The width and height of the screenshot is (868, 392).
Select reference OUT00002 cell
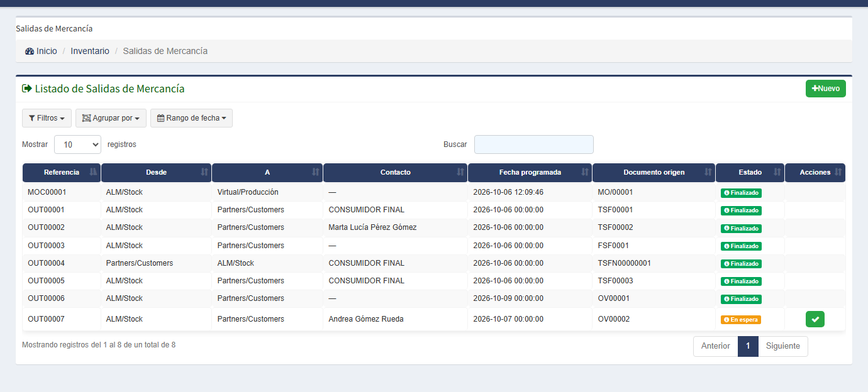tap(62, 227)
